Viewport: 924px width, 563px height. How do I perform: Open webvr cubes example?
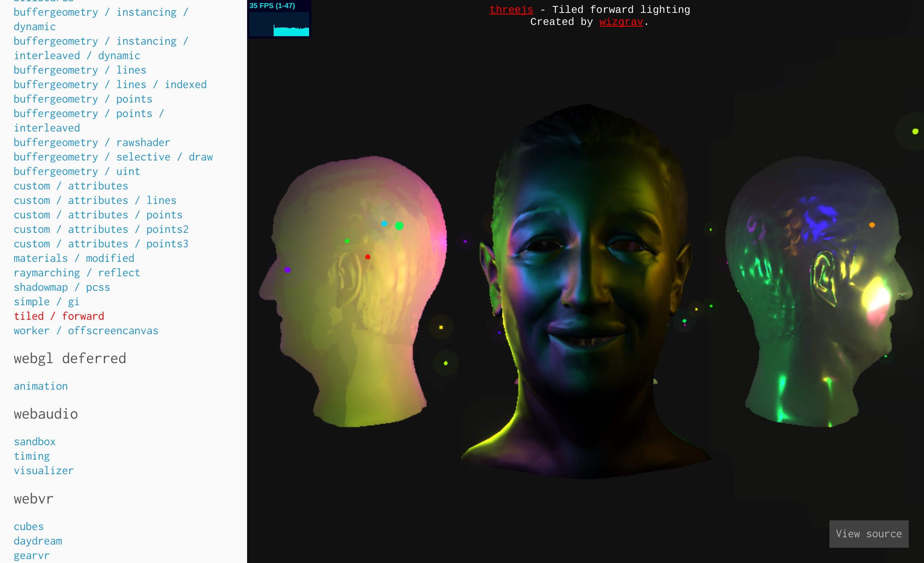pyautogui.click(x=29, y=526)
